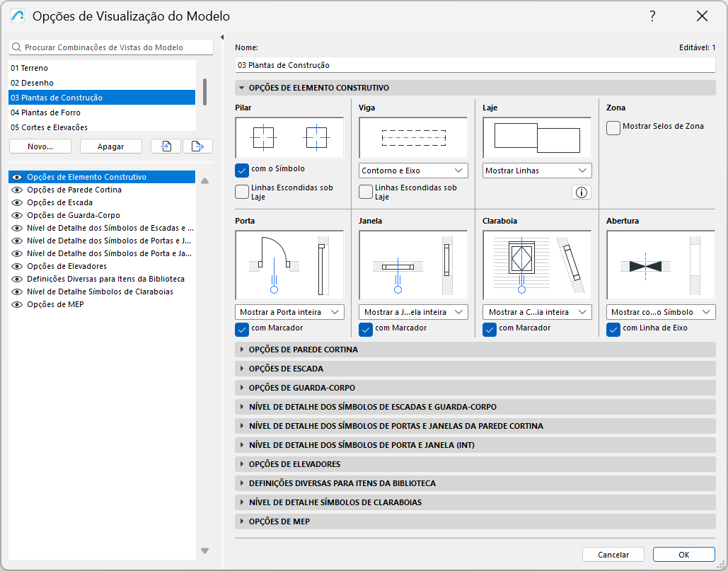Screen dimensions: 728x571
Task: Click the export view combination icon
Action: 198,146
